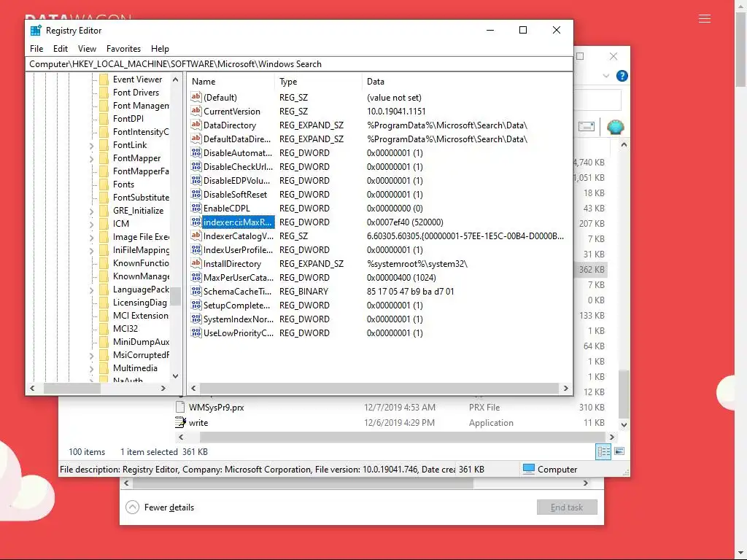
Task: Open the Help menu
Action: 160,49
